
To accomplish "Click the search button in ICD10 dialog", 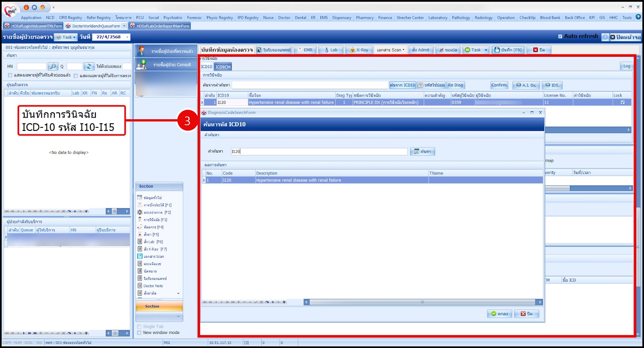I will pyautogui.click(x=423, y=151).
